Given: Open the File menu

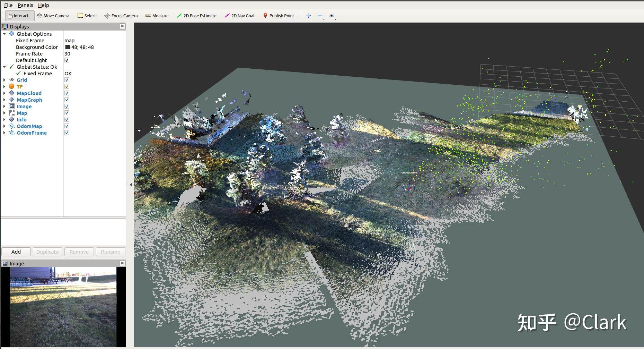Looking at the screenshot, I should point(8,5).
